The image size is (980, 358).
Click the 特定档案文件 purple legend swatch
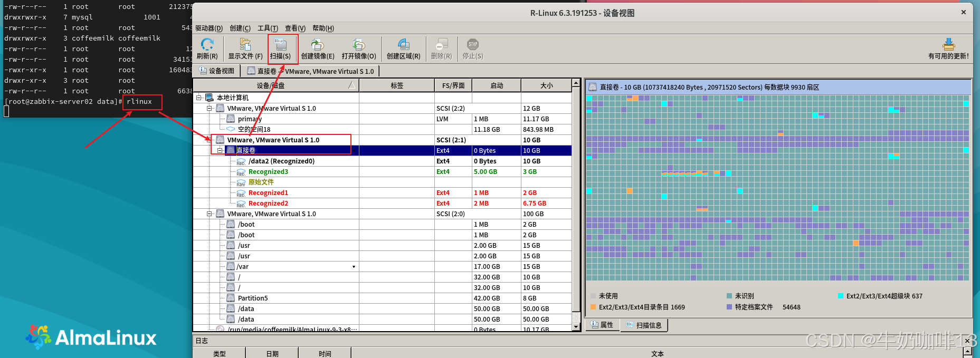729,307
